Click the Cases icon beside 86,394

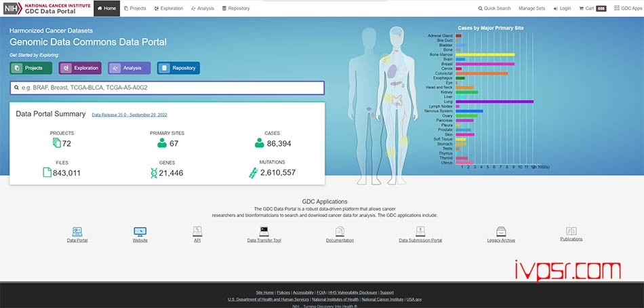coord(259,143)
